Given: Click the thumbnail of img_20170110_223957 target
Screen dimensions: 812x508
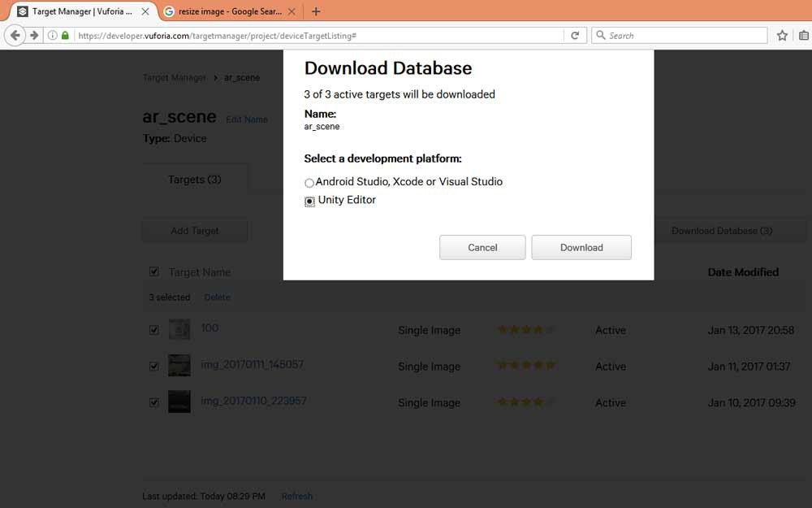Looking at the screenshot, I should [x=179, y=402].
